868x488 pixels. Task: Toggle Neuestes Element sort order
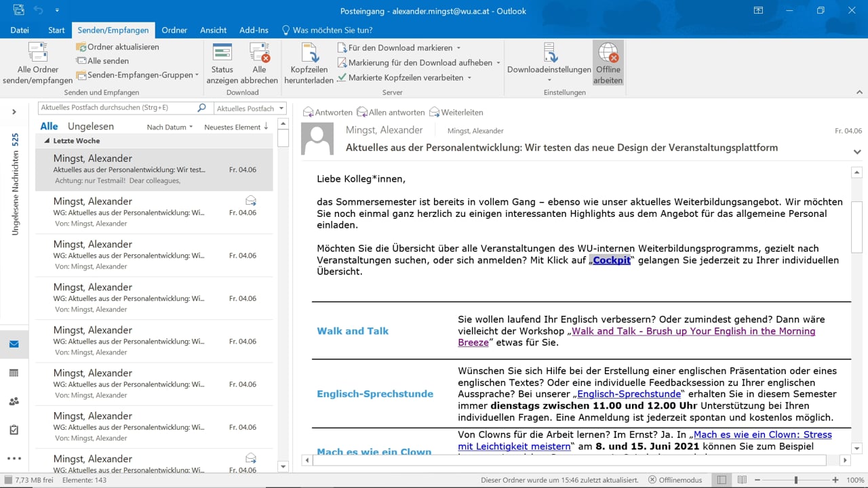236,127
